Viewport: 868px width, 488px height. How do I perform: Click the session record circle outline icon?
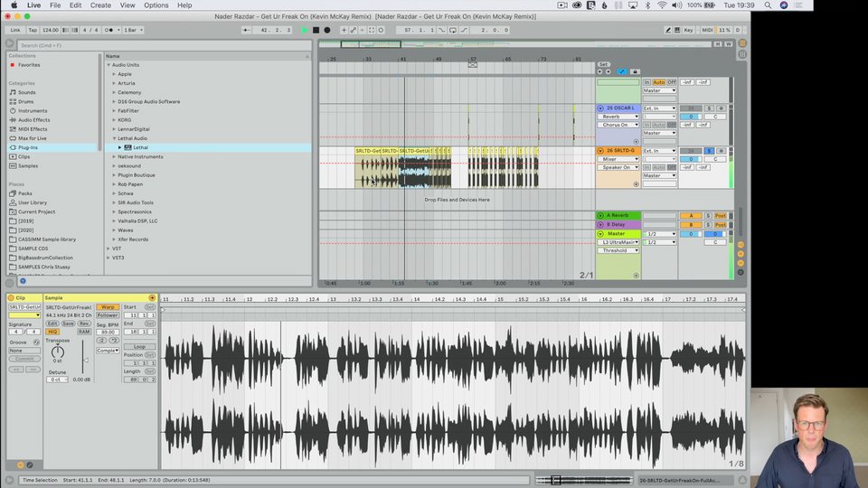pos(381,30)
